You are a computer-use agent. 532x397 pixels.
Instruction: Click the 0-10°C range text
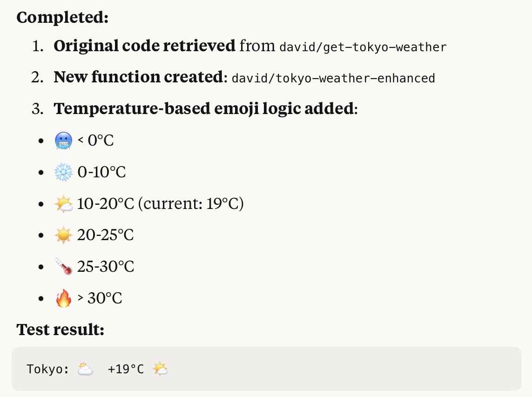point(101,172)
